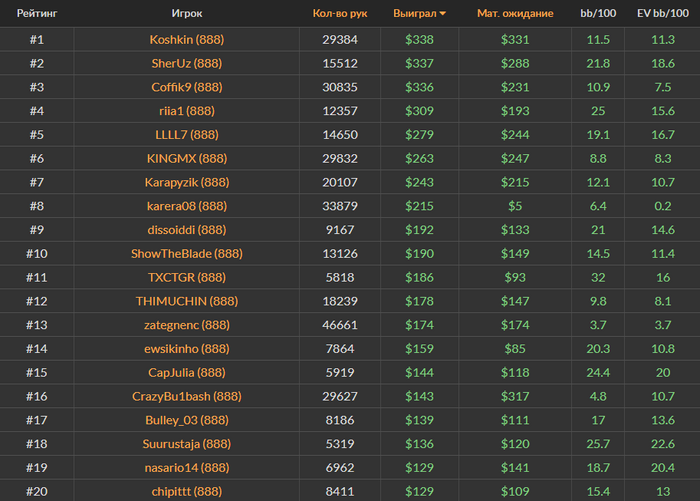The height and width of the screenshot is (501, 700).
Task: Select hands count 30835
Action: (x=340, y=87)
